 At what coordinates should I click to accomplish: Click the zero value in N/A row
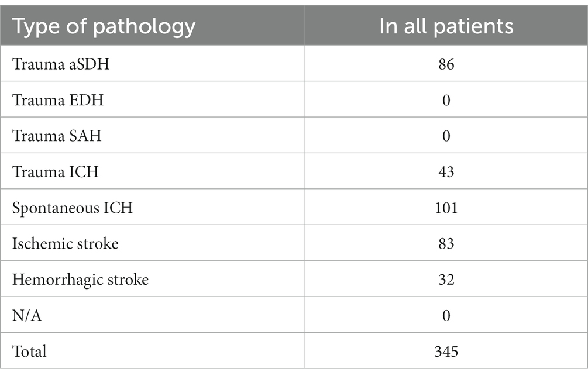pyautogui.click(x=446, y=315)
